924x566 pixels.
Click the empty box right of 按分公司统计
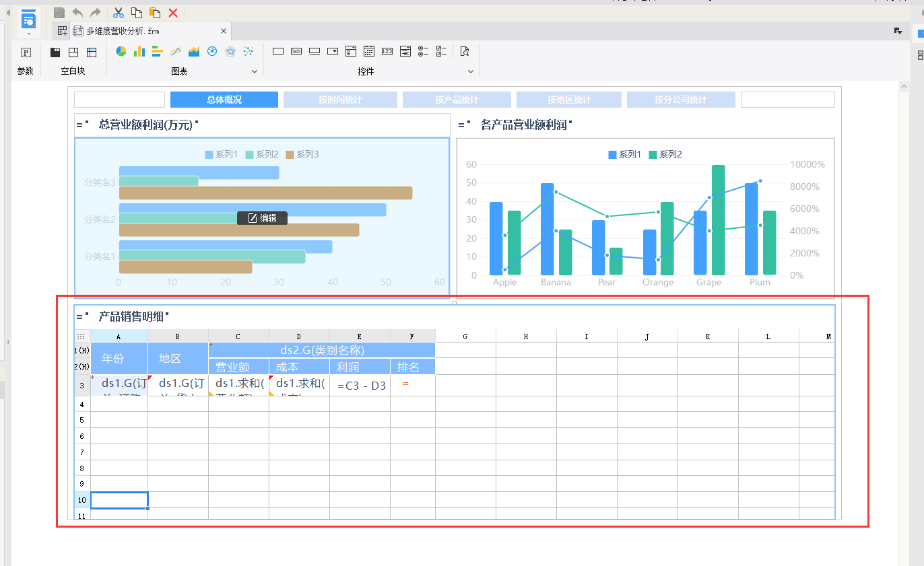[x=788, y=100]
